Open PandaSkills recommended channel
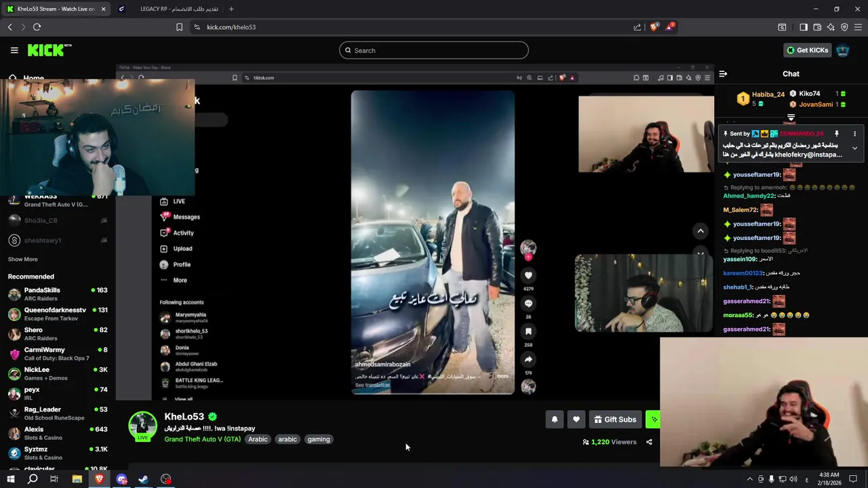 pos(58,294)
